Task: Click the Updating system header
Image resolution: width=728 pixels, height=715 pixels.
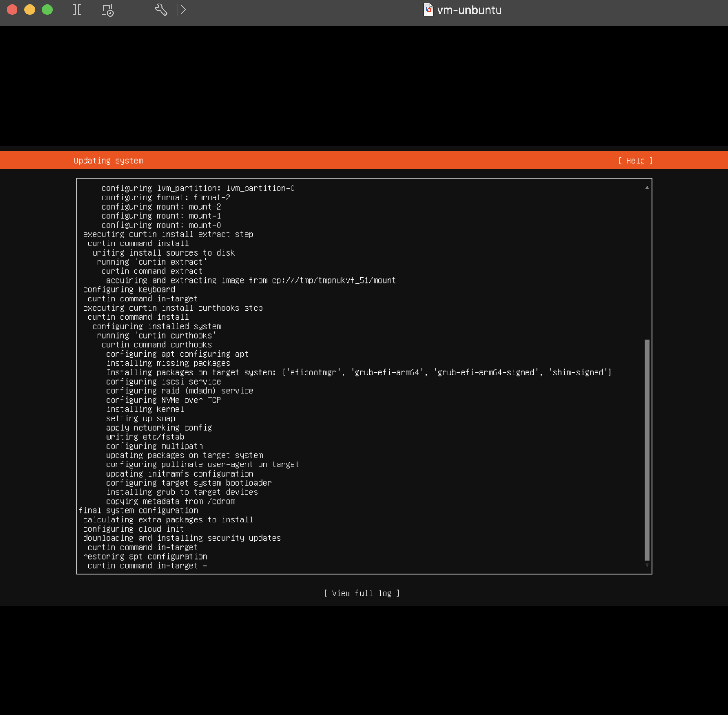Action: click(x=108, y=161)
